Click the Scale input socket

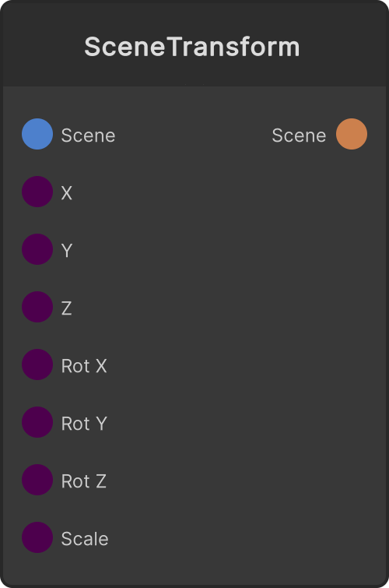pos(37,537)
